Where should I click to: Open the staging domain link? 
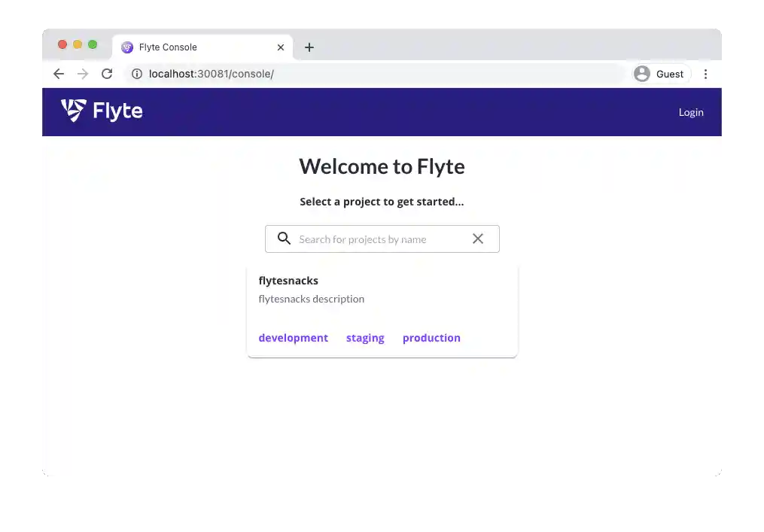pos(365,337)
